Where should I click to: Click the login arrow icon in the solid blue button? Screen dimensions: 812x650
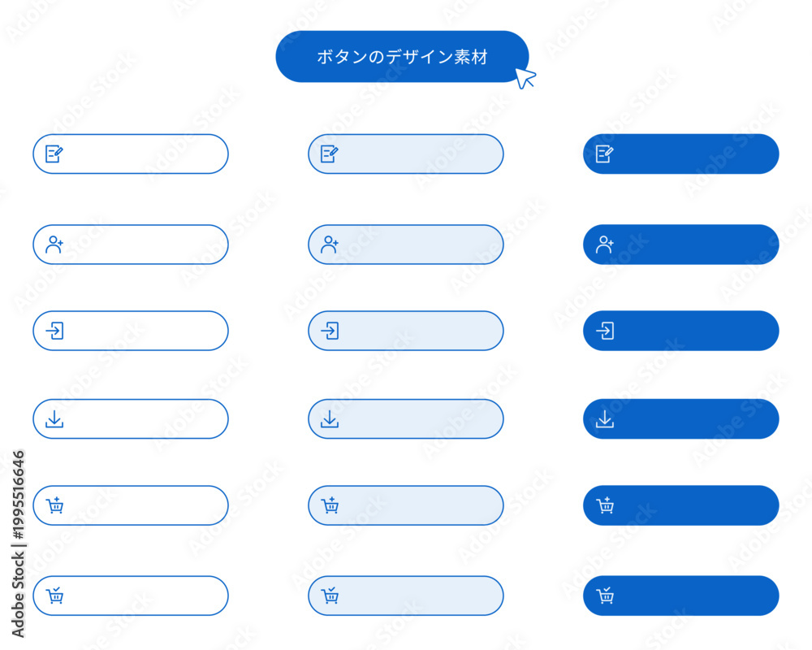coord(604,331)
